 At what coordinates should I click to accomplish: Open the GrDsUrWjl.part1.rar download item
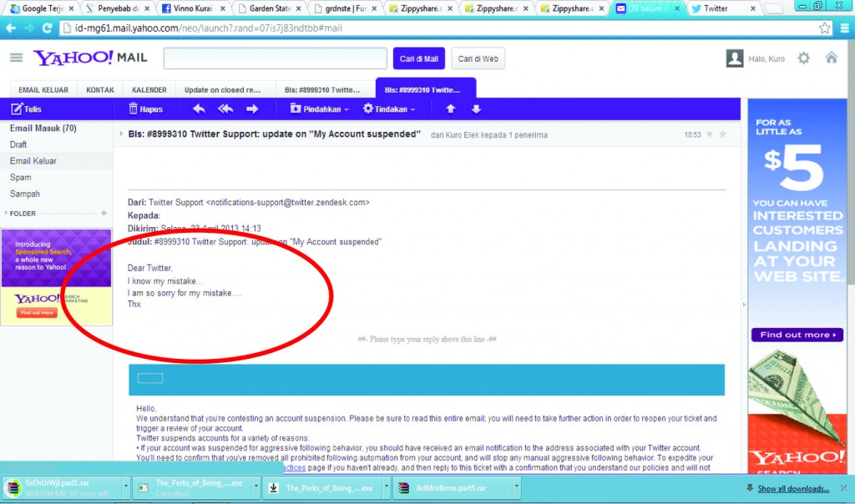pyautogui.click(x=61, y=487)
